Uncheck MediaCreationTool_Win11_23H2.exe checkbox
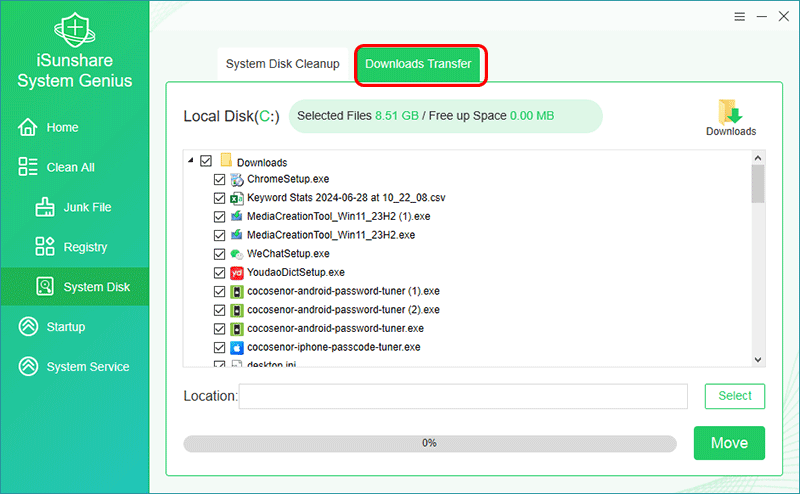 219,235
